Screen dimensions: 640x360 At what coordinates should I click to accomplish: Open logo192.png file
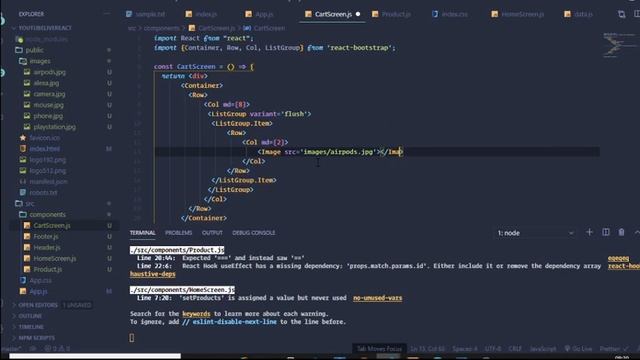pyautogui.click(x=47, y=160)
